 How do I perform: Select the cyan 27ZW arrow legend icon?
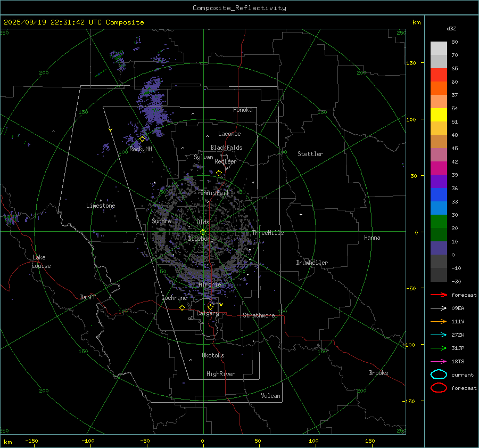tap(438, 335)
